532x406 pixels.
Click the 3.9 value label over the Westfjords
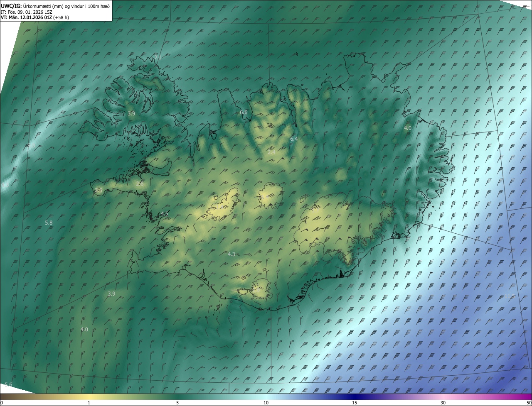[131, 113]
